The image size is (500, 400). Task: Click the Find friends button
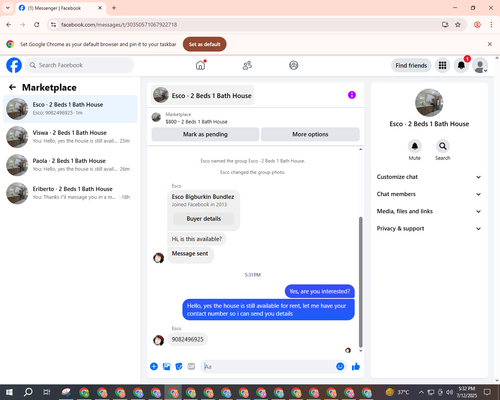[x=411, y=65]
